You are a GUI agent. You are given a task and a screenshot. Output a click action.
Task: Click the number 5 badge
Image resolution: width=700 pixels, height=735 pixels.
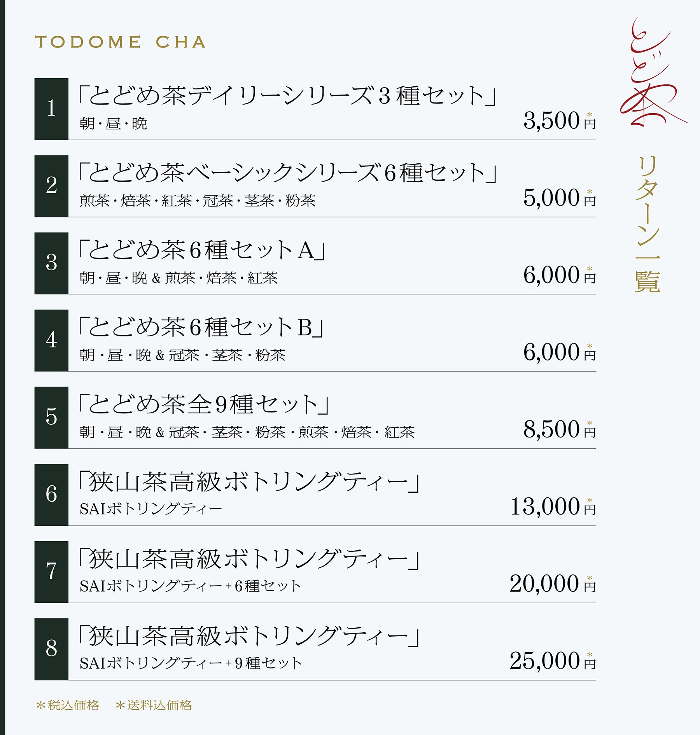pos(51,417)
